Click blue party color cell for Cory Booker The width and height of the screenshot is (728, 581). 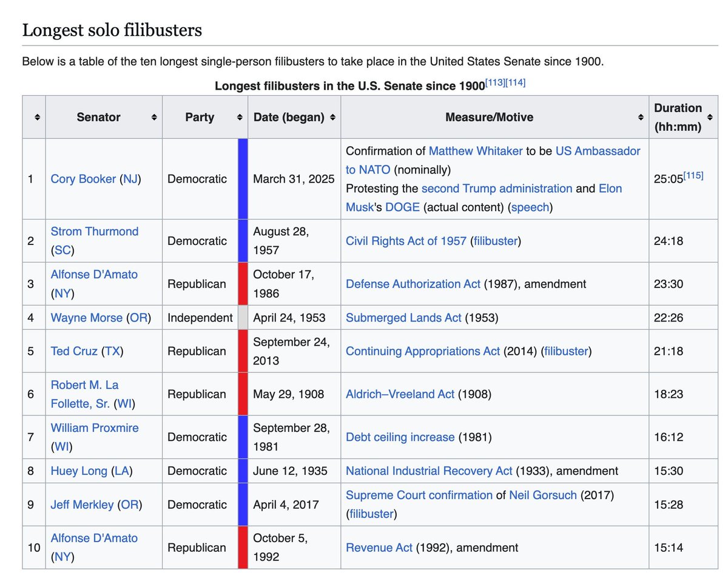[243, 179]
